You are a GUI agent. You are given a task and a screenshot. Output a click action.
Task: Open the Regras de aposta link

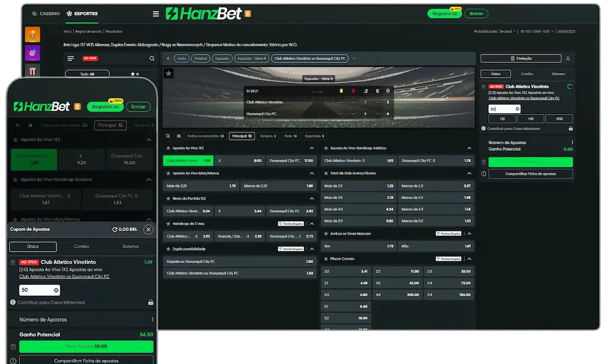pos(88,31)
